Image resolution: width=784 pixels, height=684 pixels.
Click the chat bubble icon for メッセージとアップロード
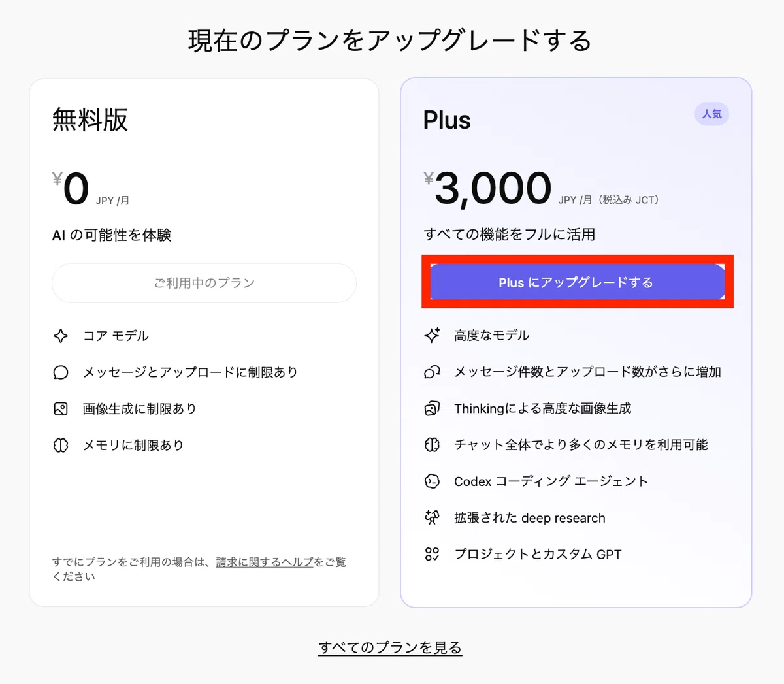(61, 372)
